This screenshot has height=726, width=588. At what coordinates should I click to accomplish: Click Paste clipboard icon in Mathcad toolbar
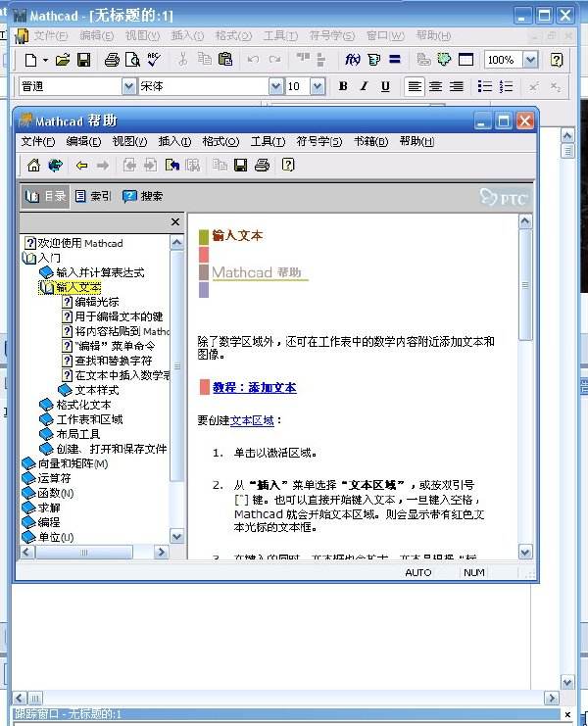pyautogui.click(x=225, y=59)
